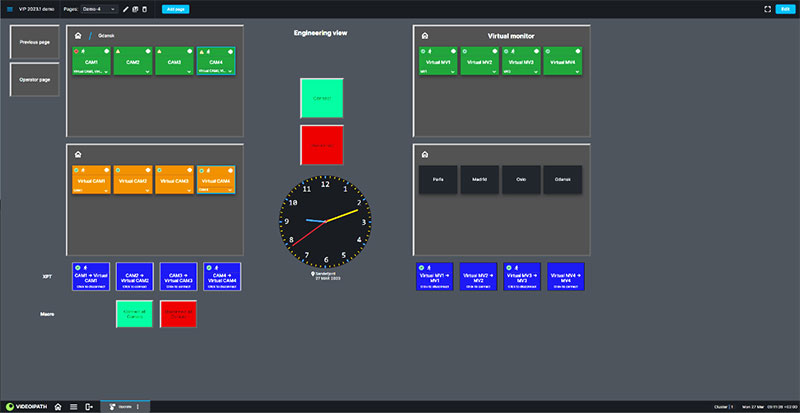Click the pencil edit-page icon in the top bar

pos(125,8)
